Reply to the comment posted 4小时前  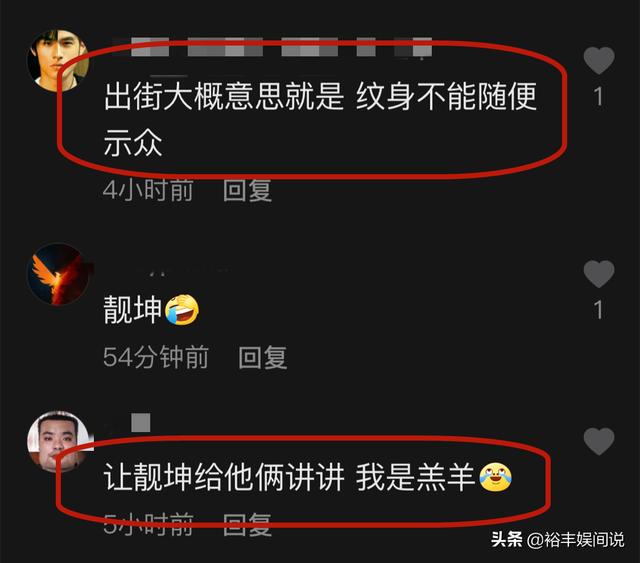247,190
